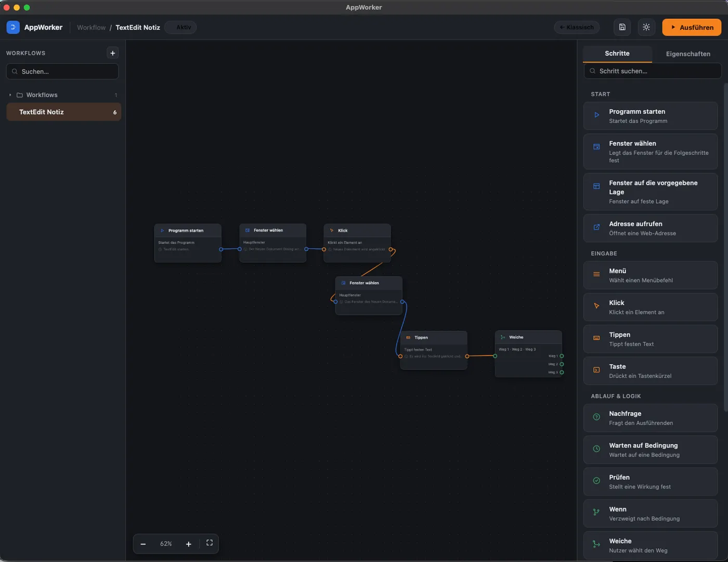The width and height of the screenshot is (728, 562).
Task: Switch to the Klassisch view
Action: pos(577,27)
